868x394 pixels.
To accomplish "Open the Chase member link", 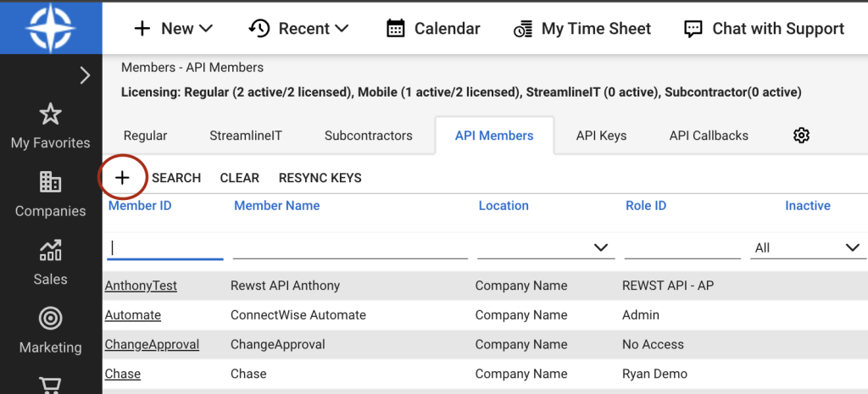I will pyautogui.click(x=122, y=374).
